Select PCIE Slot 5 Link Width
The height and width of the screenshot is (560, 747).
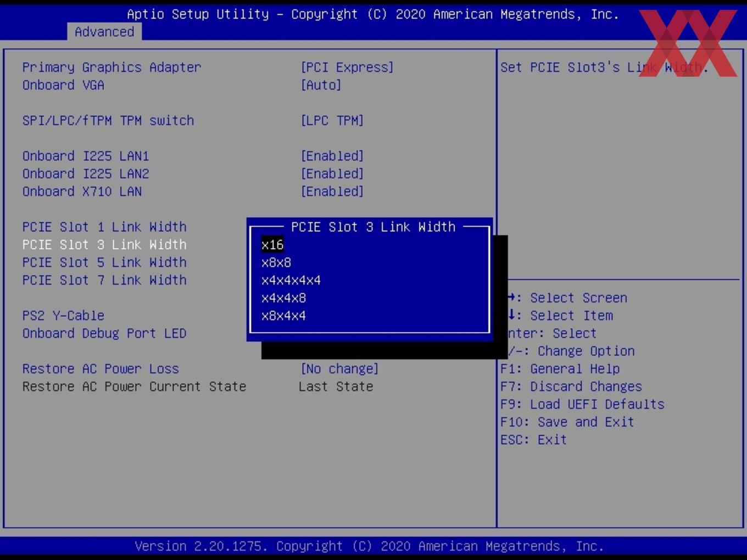coord(104,262)
